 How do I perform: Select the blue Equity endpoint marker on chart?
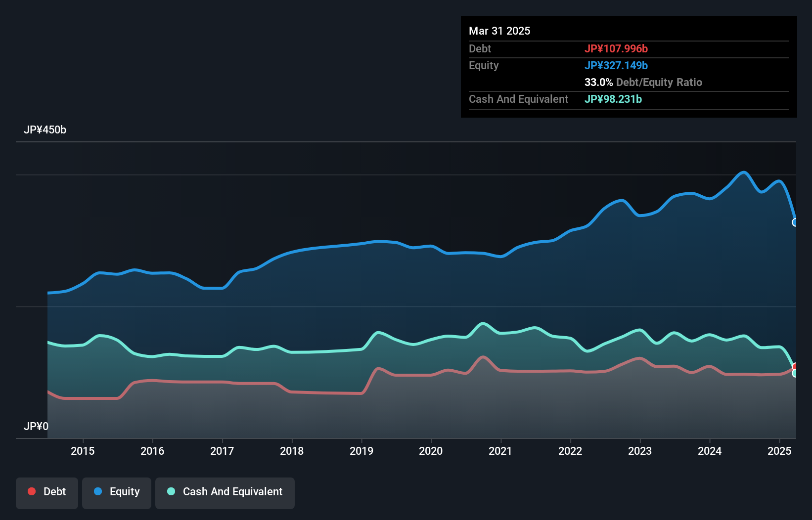(795, 222)
